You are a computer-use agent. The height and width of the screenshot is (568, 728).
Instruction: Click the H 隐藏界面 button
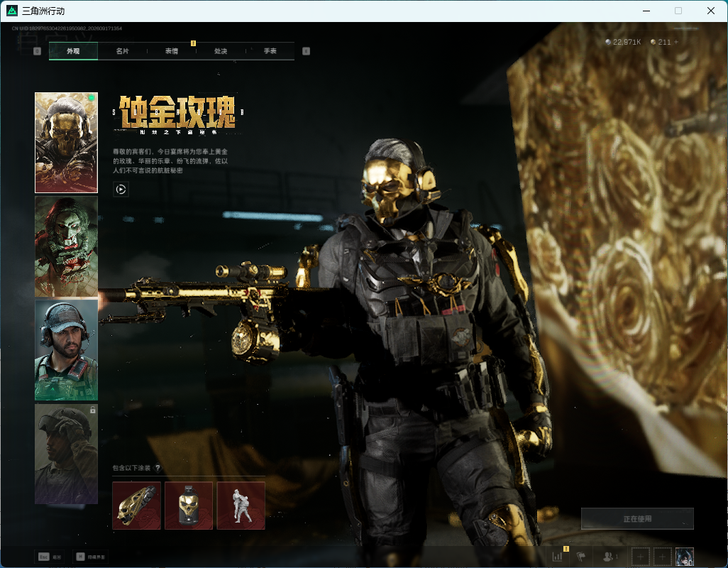pos(91,557)
